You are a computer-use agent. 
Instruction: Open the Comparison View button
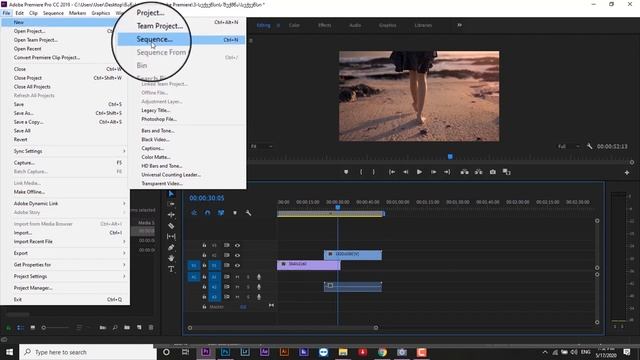(x=507, y=172)
